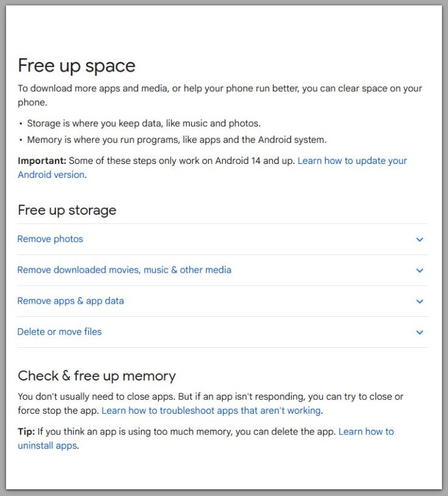Click the chevron beside Remove photos
Screen dimensions: 448x496
[420, 240]
